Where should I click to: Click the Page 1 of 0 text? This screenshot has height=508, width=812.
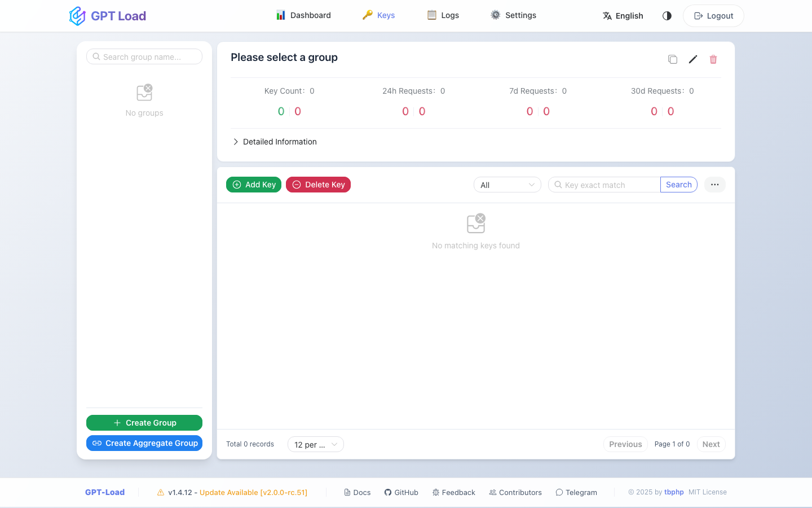click(x=672, y=444)
